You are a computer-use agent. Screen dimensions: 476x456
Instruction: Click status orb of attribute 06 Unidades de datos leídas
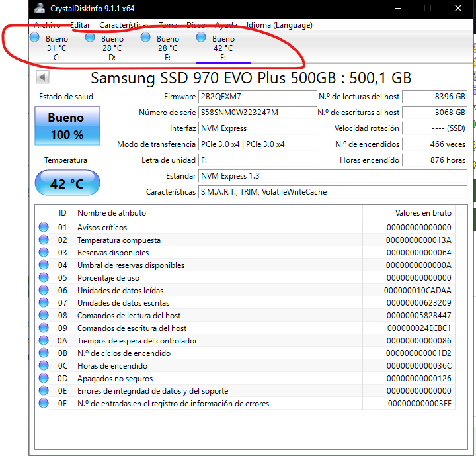(x=44, y=290)
